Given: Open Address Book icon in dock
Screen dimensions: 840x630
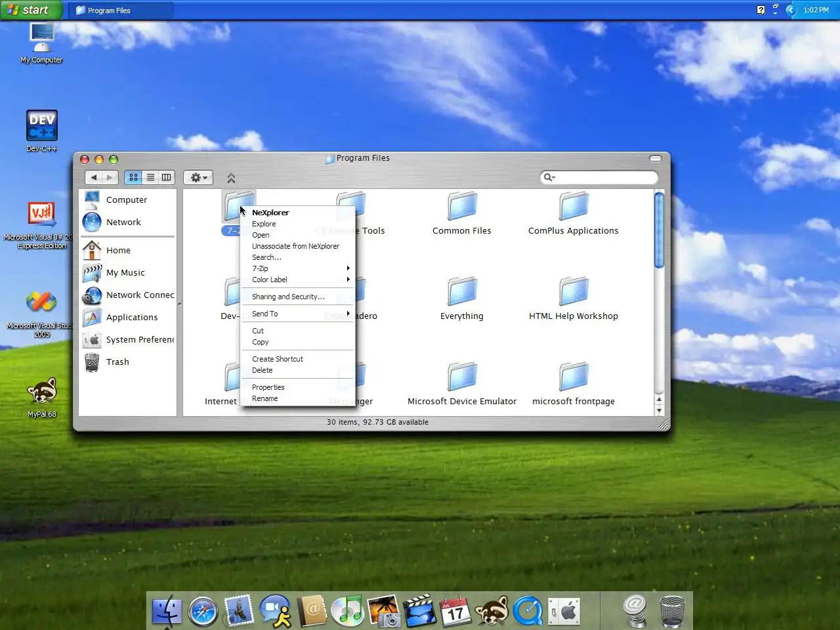Looking at the screenshot, I should click(312, 611).
